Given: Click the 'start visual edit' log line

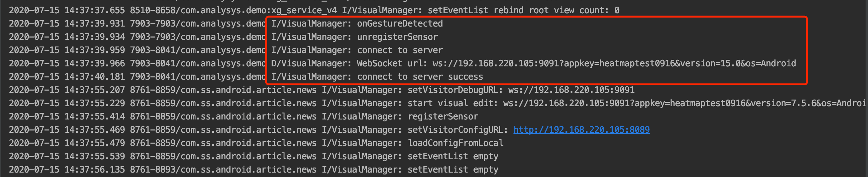Looking at the screenshot, I should [x=437, y=103].
